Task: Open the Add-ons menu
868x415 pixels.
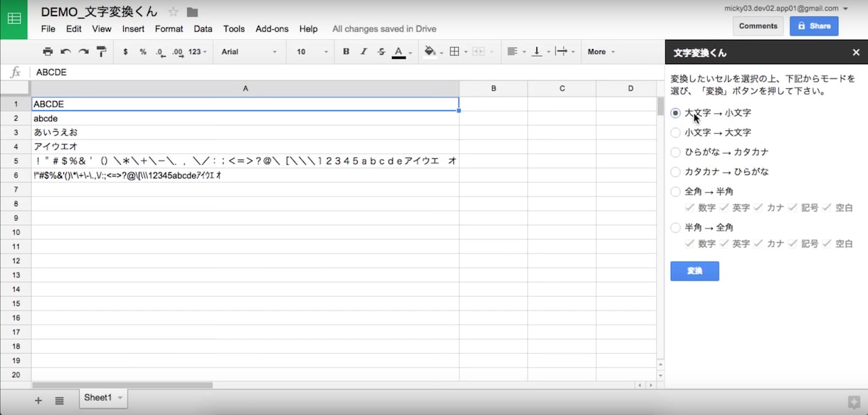Action: (272, 29)
